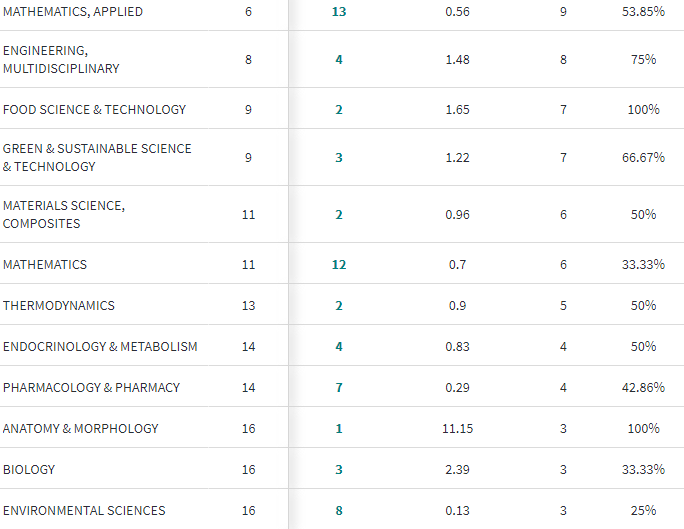Image resolution: width=684 pixels, height=529 pixels.
Task: Open Materials Science, Composites count link
Action: tap(338, 215)
